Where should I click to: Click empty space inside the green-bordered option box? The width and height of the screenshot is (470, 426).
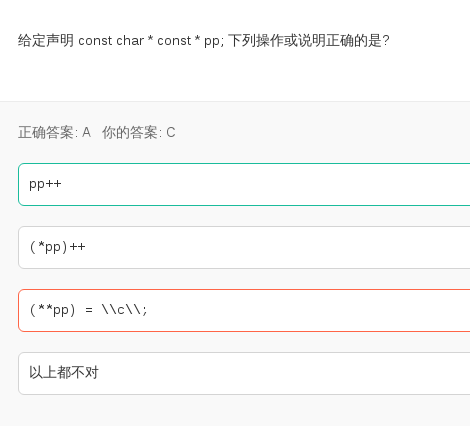click(x=267, y=184)
